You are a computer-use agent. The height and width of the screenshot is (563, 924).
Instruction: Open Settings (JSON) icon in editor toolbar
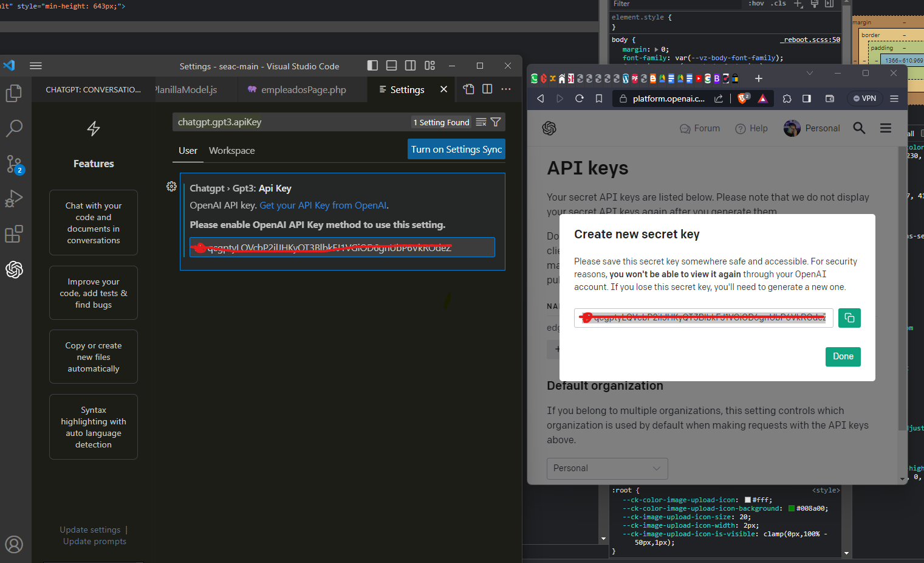468,89
